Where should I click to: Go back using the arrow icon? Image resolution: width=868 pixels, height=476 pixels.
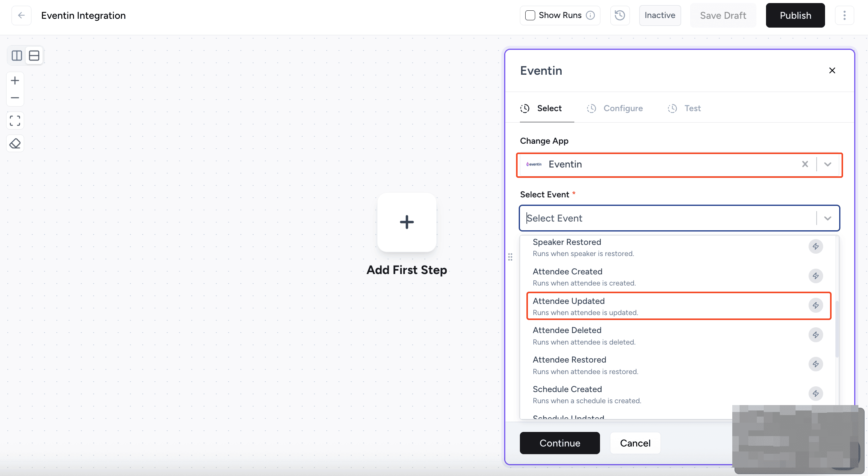(21, 15)
